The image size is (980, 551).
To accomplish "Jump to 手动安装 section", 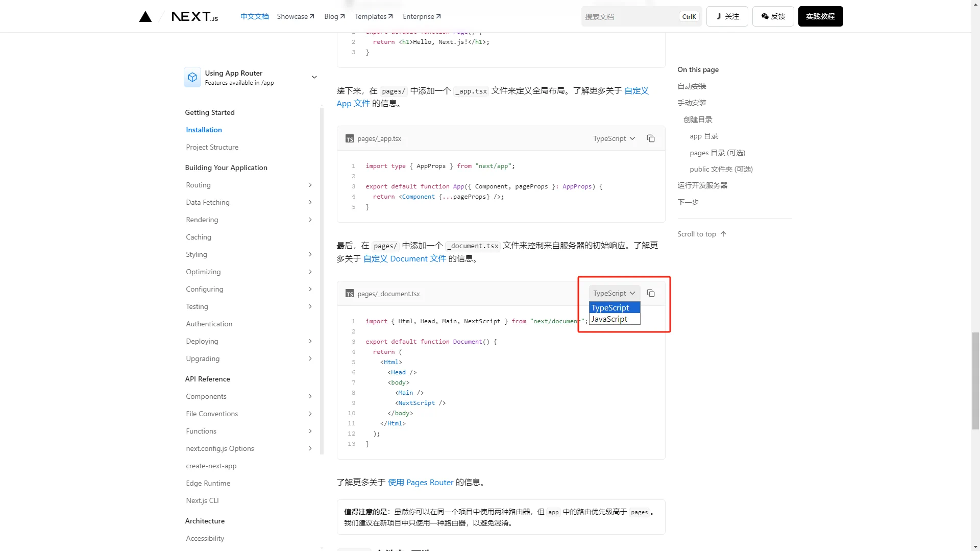I will (x=692, y=103).
